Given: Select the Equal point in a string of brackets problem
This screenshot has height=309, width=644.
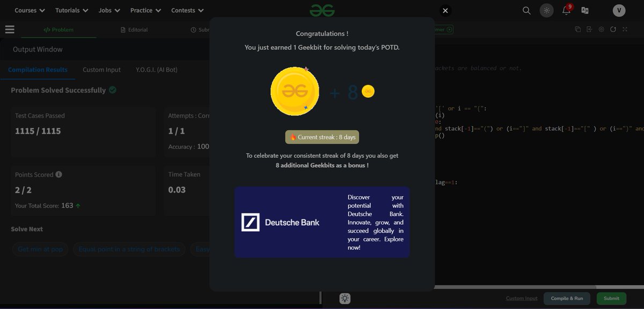Looking at the screenshot, I should click(x=129, y=249).
